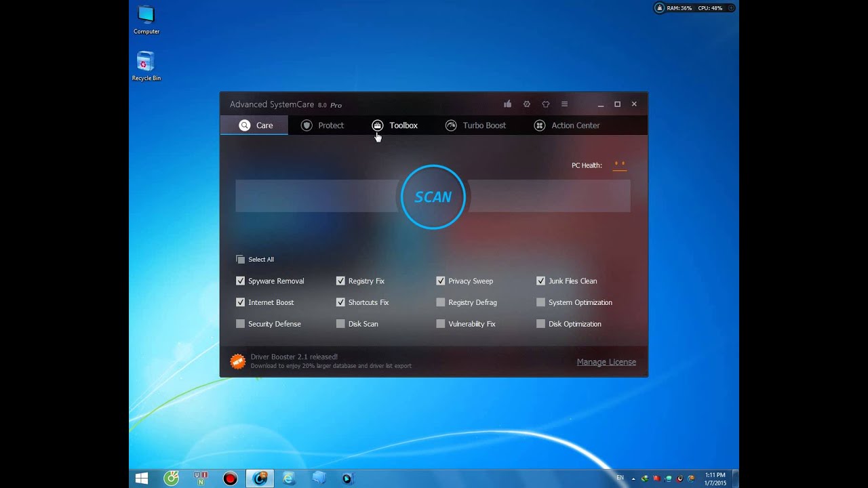Click the red flag tray icon
Viewport: 868px width, 488px height.
click(x=656, y=479)
